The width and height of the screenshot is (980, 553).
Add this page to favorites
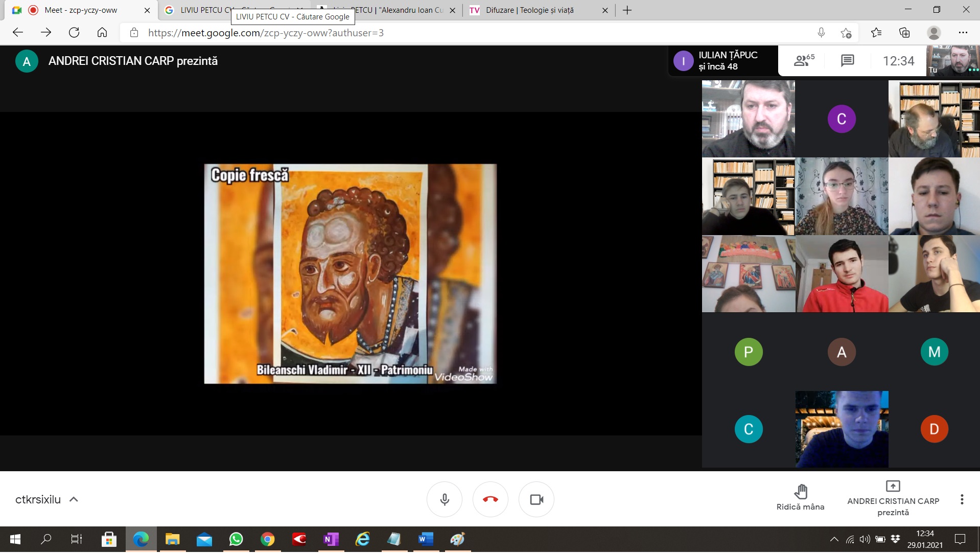pos(846,33)
